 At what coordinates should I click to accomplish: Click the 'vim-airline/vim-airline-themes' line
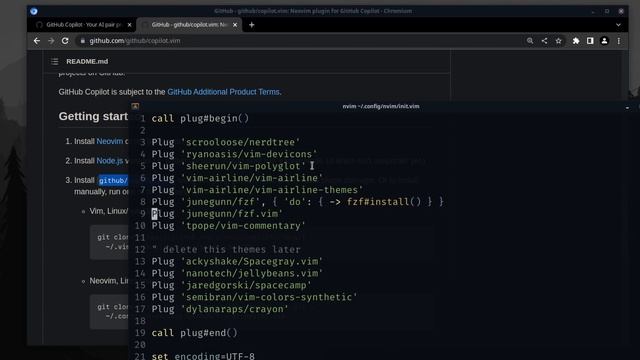(x=257, y=190)
